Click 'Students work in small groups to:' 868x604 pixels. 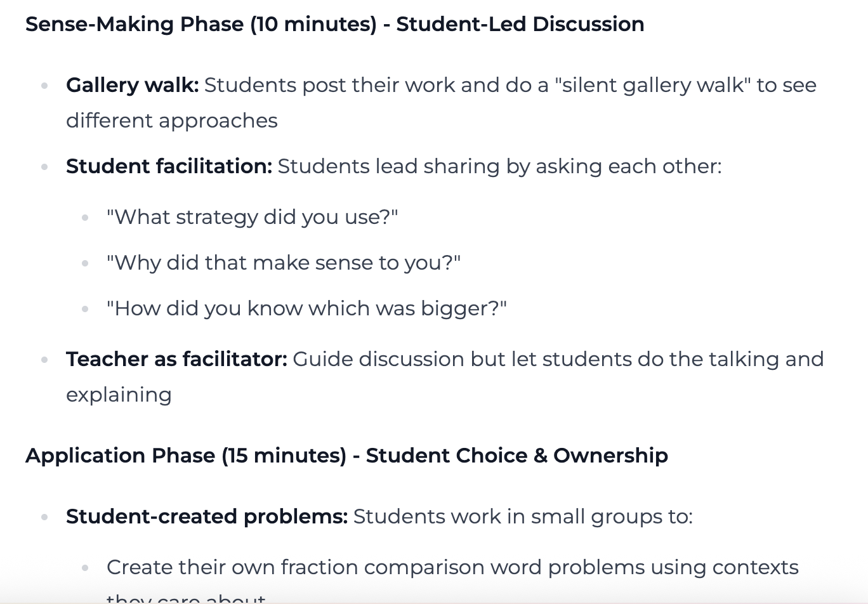pos(523,516)
